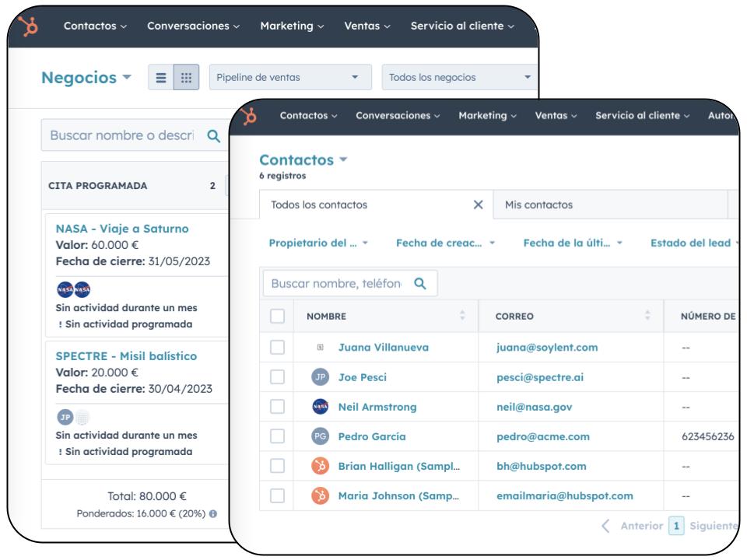Check the box next to Pedro García
The image size is (747, 560).
(x=278, y=436)
